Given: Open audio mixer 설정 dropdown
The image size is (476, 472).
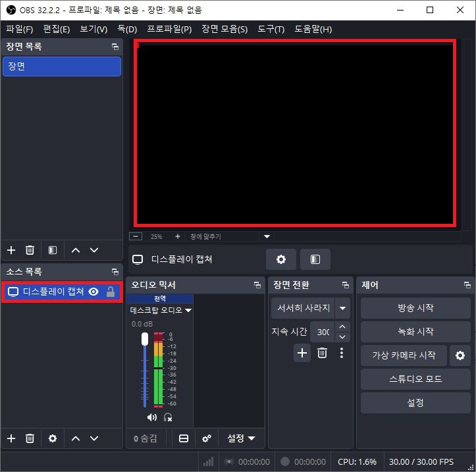Looking at the screenshot, I should (x=242, y=438).
